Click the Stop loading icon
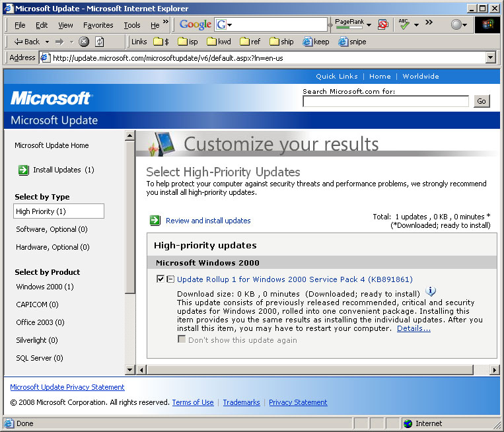Screen dimensions: 504x432 pos(84,42)
